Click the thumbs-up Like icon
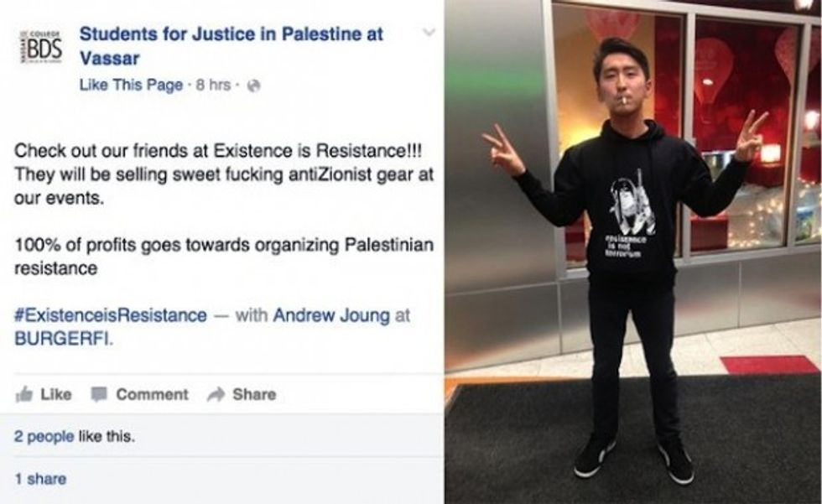 pos(24,394)
